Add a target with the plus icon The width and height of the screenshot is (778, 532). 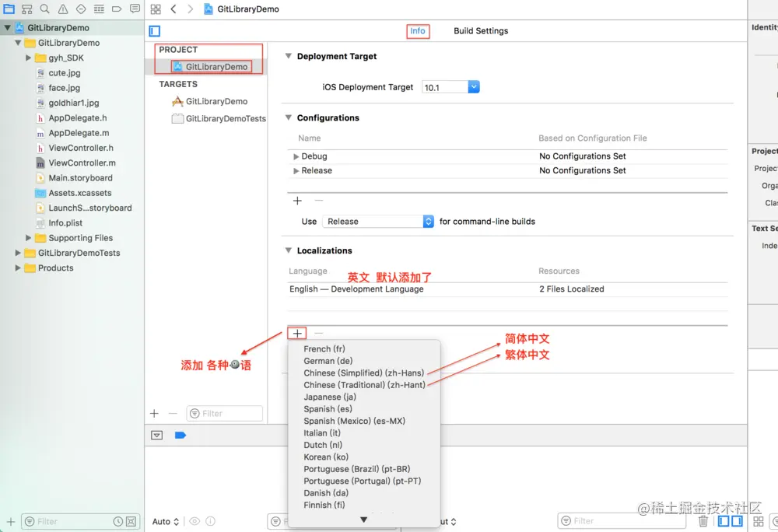pos(154,414)
